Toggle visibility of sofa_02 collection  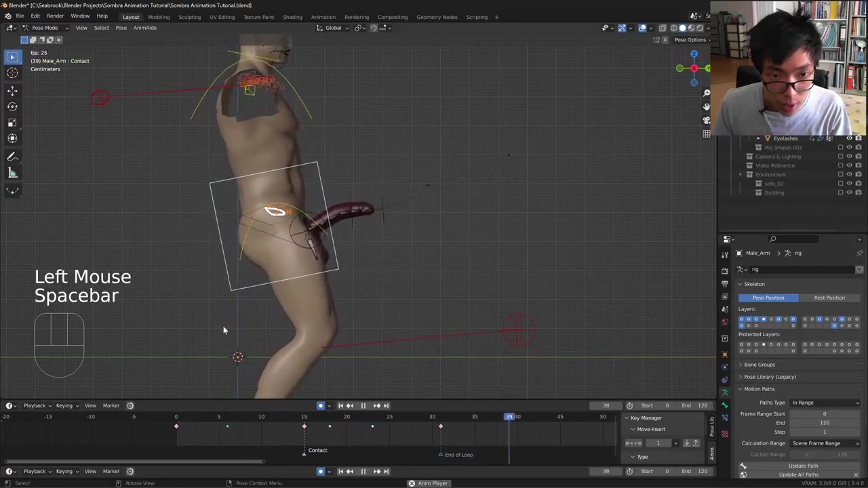click(x=849, y=184)
